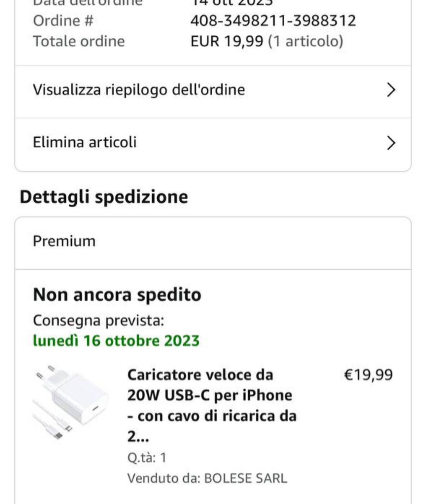Screen dimensions: 426x504
Task: Click the chevron beside Elimina articoli
Action: (391, 143)
